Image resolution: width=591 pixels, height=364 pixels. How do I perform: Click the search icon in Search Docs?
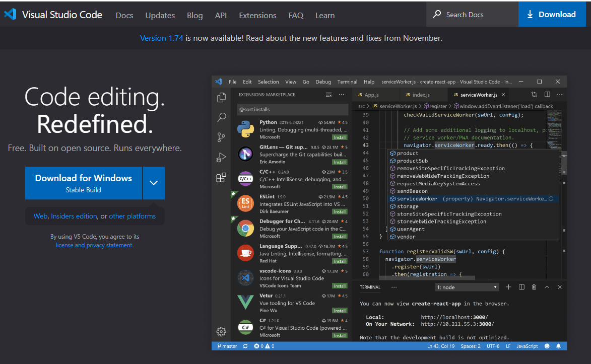click(x=437, y=14)
